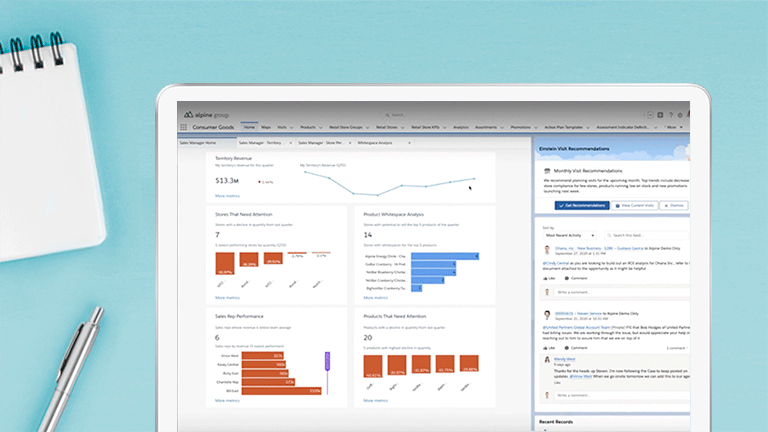Close the Whitespace Analysis subtab
Viewport: 768px width, 432px height.
click(409, 143)
